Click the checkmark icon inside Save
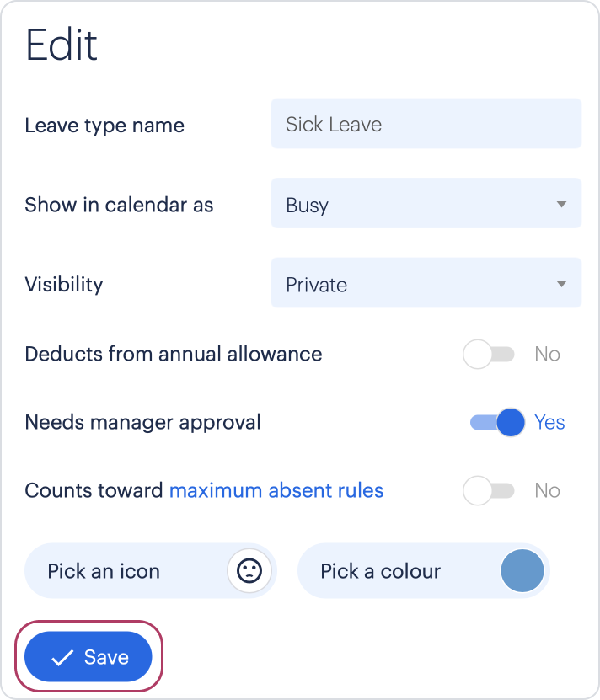This screenshot has height=700, width=600. coord(62,658)
